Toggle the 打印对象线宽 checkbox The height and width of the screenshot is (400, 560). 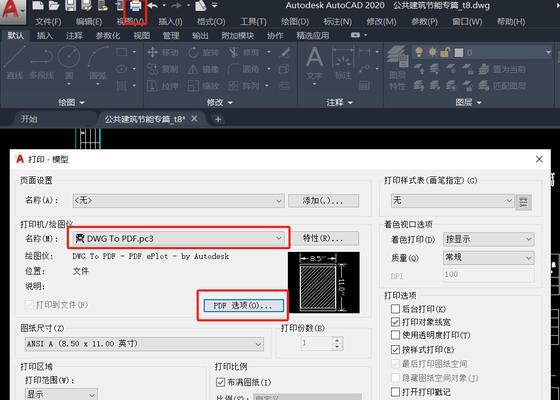395,322
